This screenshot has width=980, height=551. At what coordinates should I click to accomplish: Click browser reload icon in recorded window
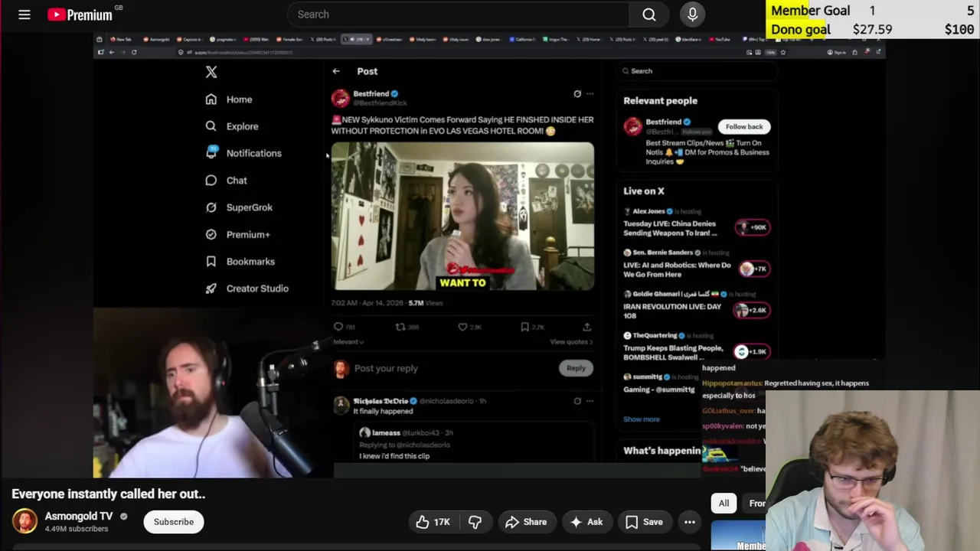tap(134, 52)
